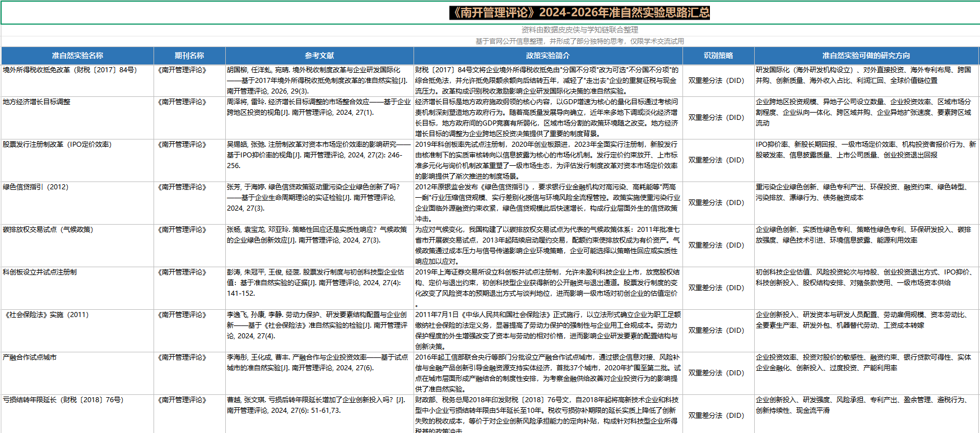This screenshot has width=980, height=433.
Task: Select the reference cell by 吴锡皓, 张弛
Action: tap(319, 160)
